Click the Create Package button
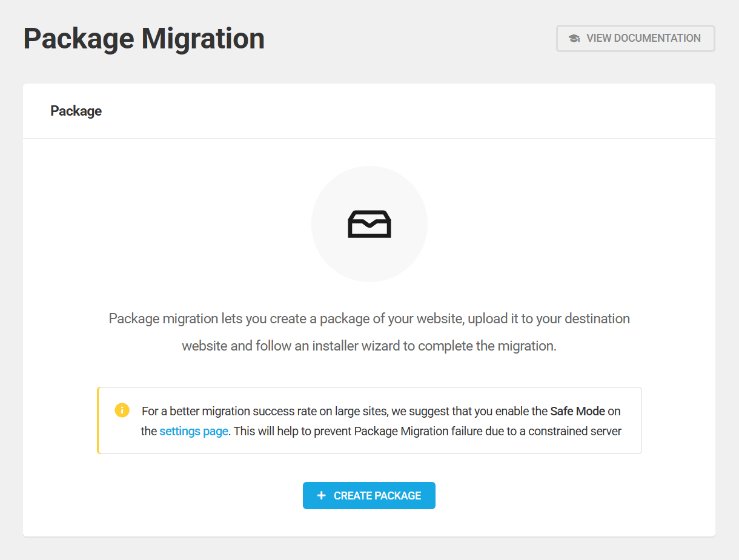 pyautogui.click(x=369, y=495)
